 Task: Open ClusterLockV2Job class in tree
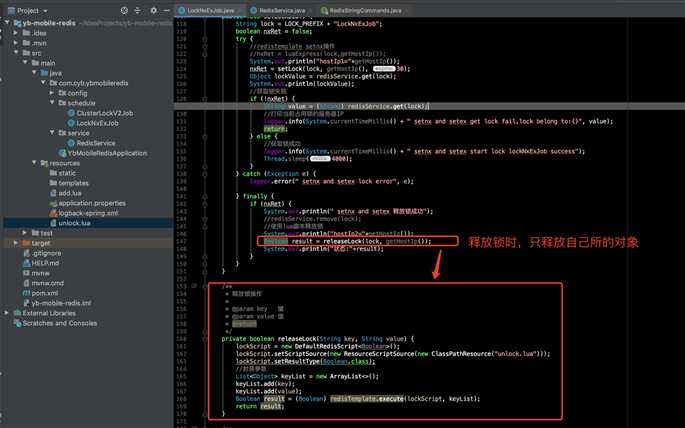105,113
